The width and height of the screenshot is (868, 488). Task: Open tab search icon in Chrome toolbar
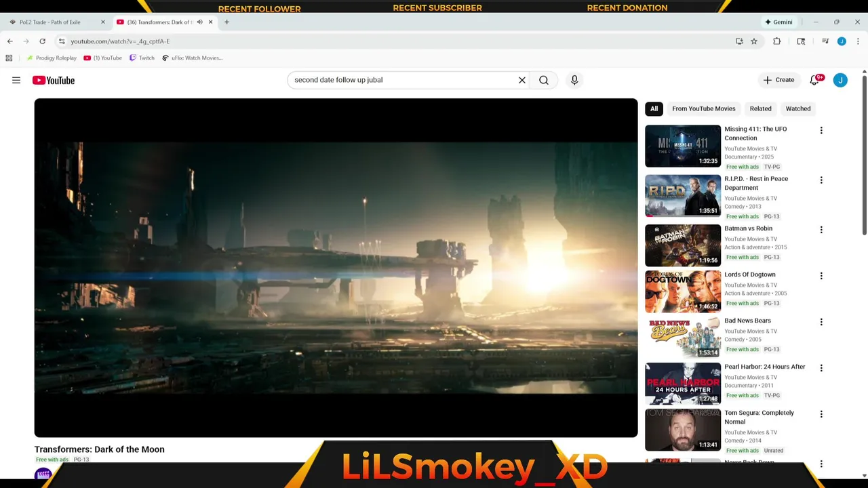coord(801,41)
